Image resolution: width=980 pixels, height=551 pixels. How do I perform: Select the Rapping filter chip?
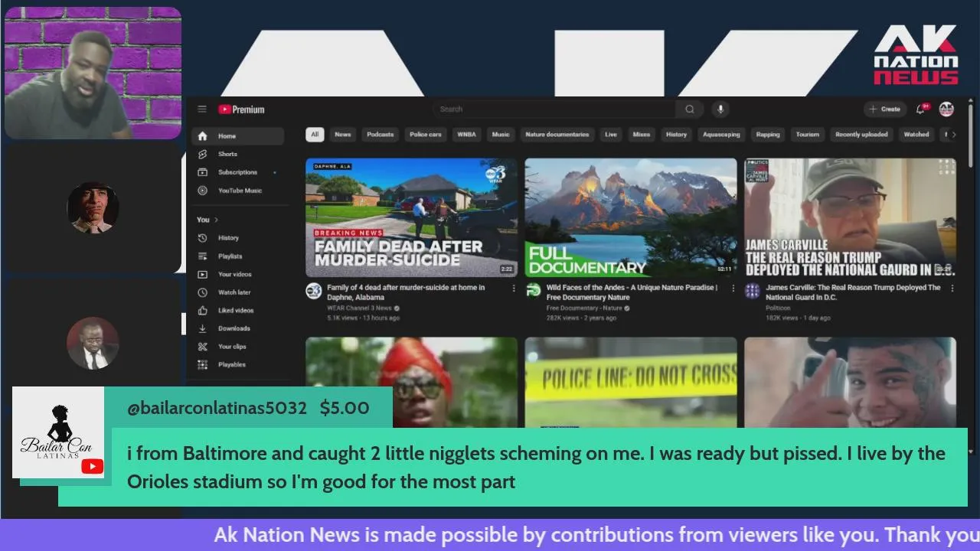coord(768,135)
